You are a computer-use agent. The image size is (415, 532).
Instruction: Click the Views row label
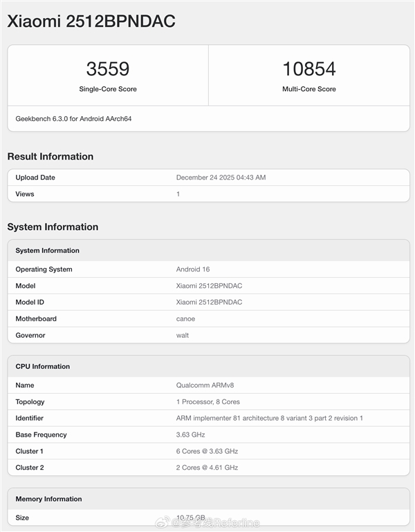(x=25, y=194)
